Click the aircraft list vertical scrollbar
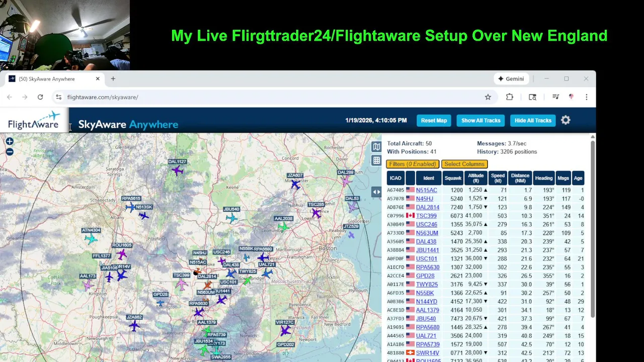This screenshot has width=644, height=362. coord(593,229)
